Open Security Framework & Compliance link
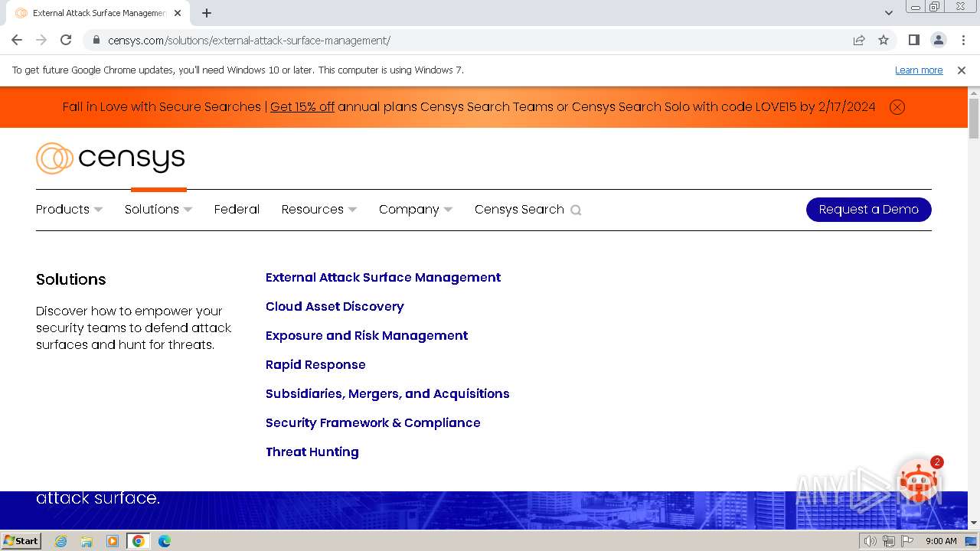 point(373,422)
